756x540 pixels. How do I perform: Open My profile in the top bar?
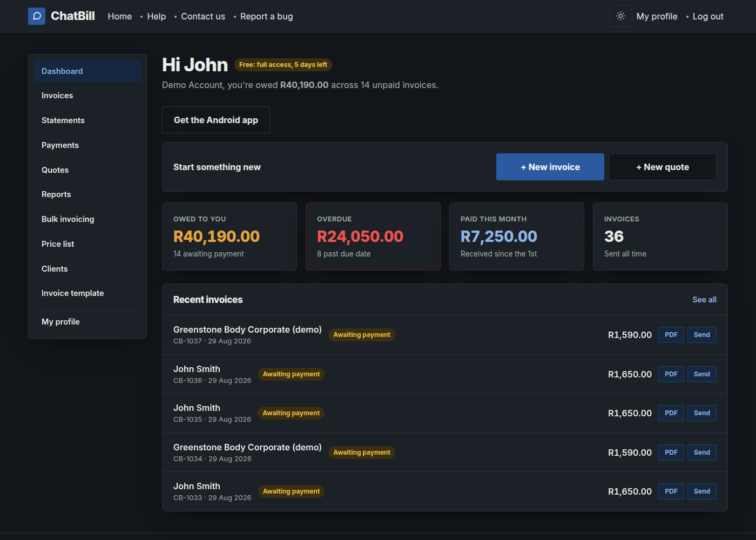click(x=657, y=16)
